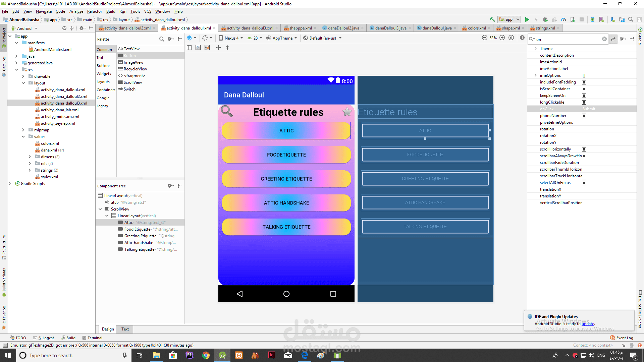Expand the mipmap folder
Viewport: 644px width, 362px height.
pos(23,130)
